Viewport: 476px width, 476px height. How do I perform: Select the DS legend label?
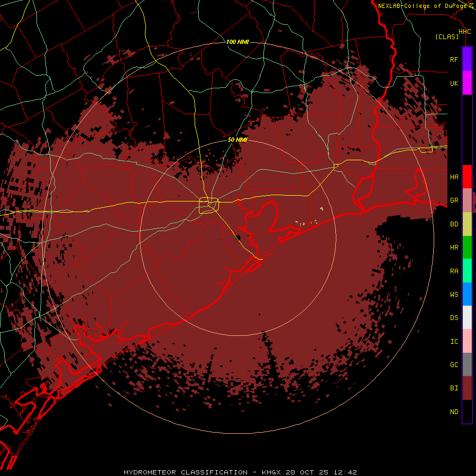coord(454,317)
